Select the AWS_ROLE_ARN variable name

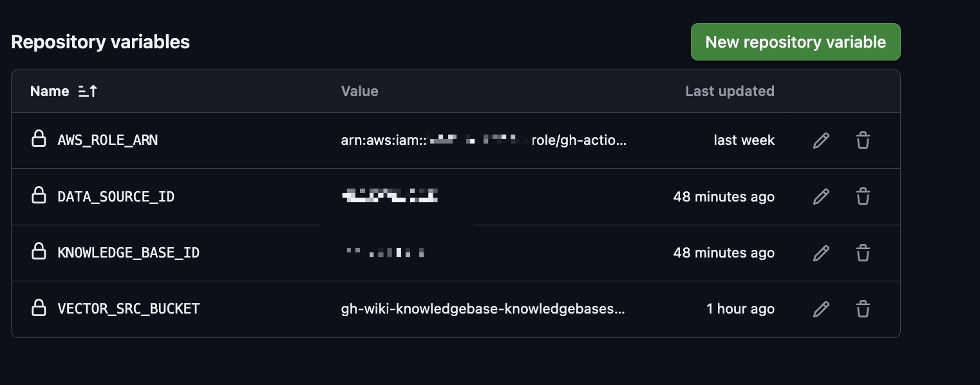108,140
